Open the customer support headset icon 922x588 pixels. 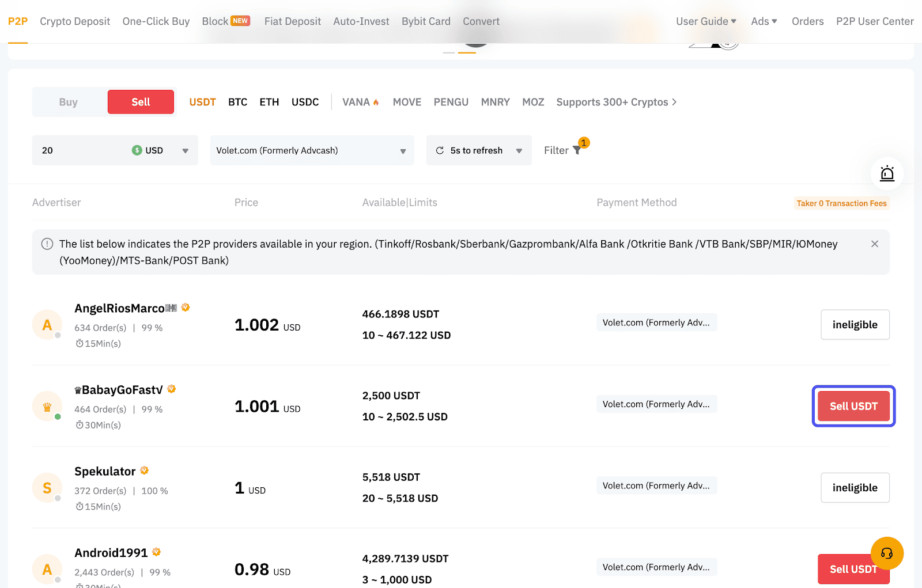tap(887, 553)
